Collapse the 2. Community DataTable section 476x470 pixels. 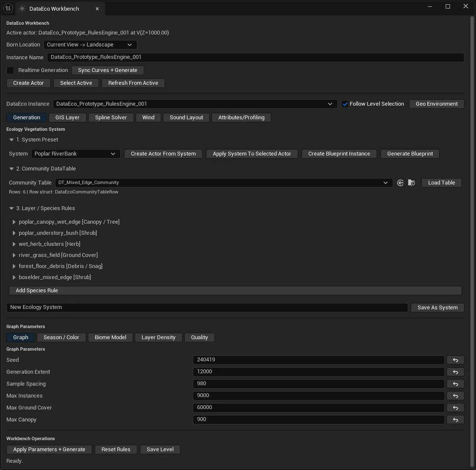(x=12, y=169)
